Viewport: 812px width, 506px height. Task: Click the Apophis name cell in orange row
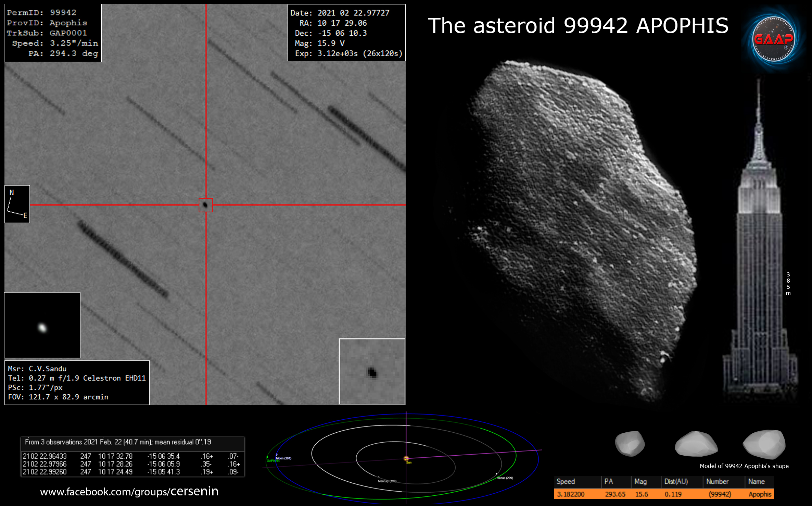coord(760,494)
